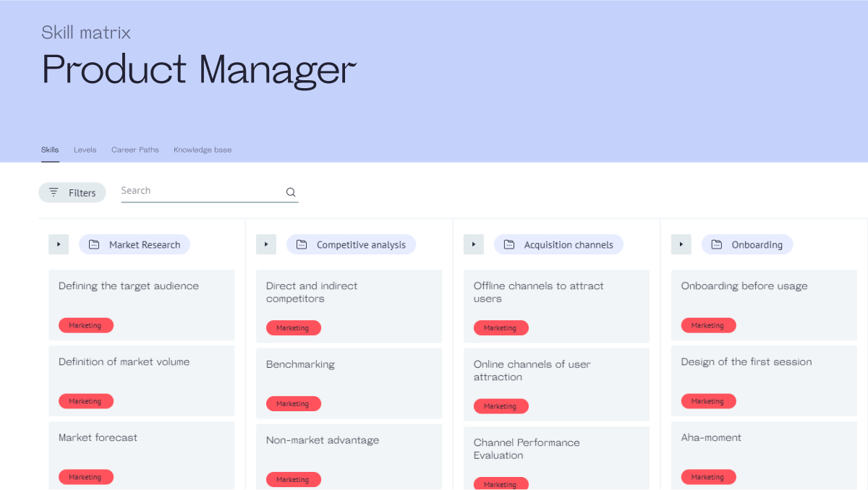Click Marketing tag under Benchmarking

[294, 404]
